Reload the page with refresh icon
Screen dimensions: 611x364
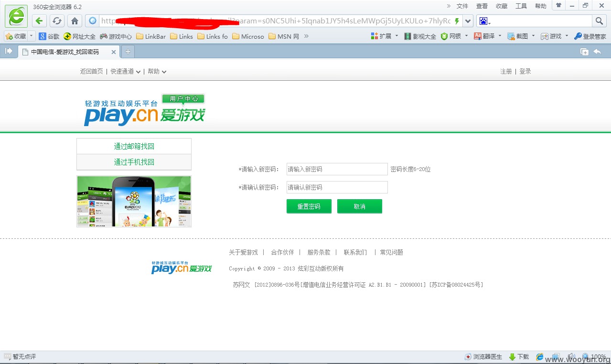coord(57,21)
